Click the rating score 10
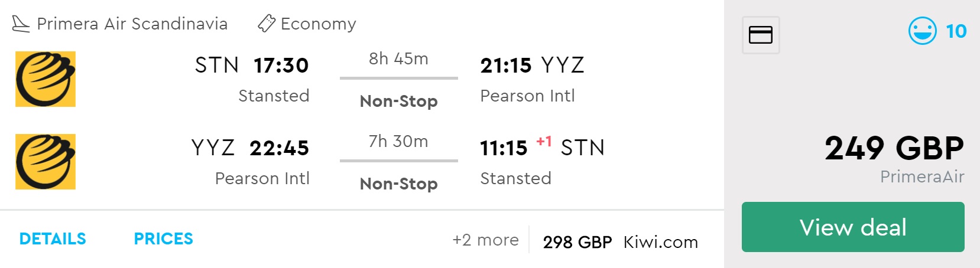980x268 pixels. (x=956, y=31)
